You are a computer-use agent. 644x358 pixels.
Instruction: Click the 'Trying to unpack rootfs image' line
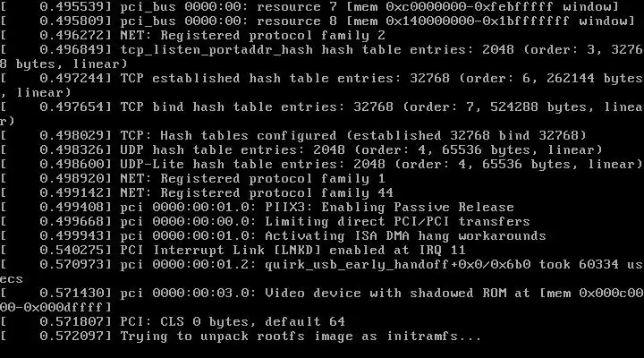(x=241, y=337)
